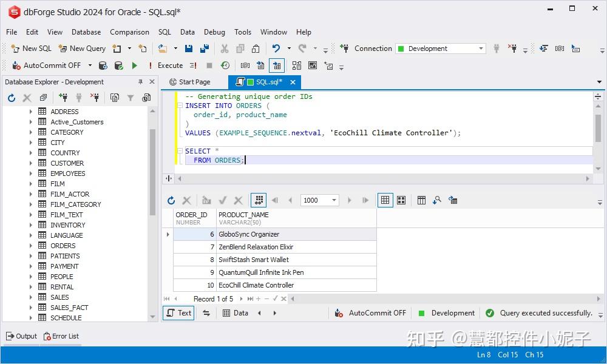
Task: Click the Cut icon in the toolbar
Action: click(225, 48)
